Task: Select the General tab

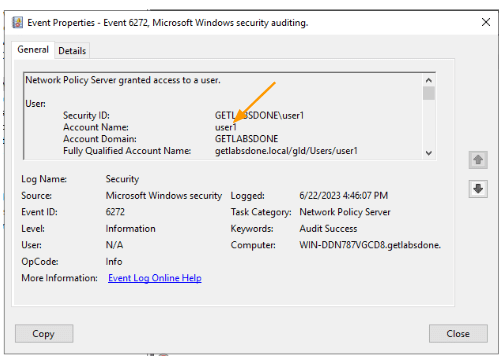Action: (33, 50)
